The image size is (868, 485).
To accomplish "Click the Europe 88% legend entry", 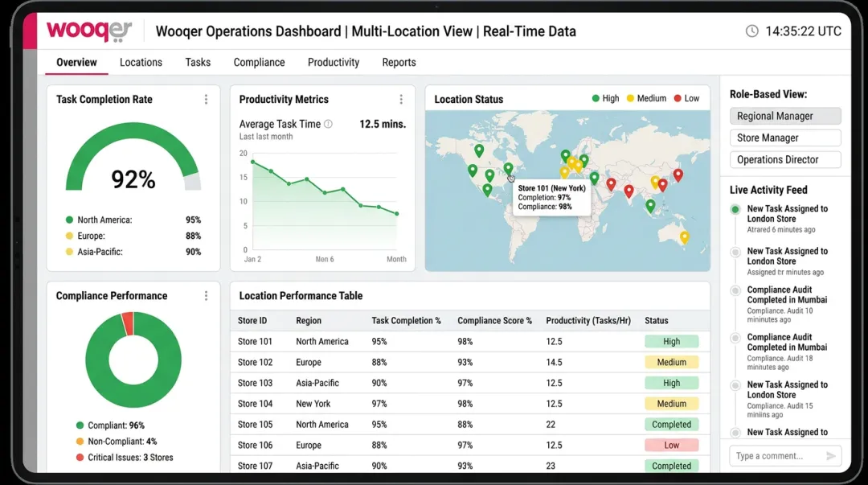I will (133, 236).
